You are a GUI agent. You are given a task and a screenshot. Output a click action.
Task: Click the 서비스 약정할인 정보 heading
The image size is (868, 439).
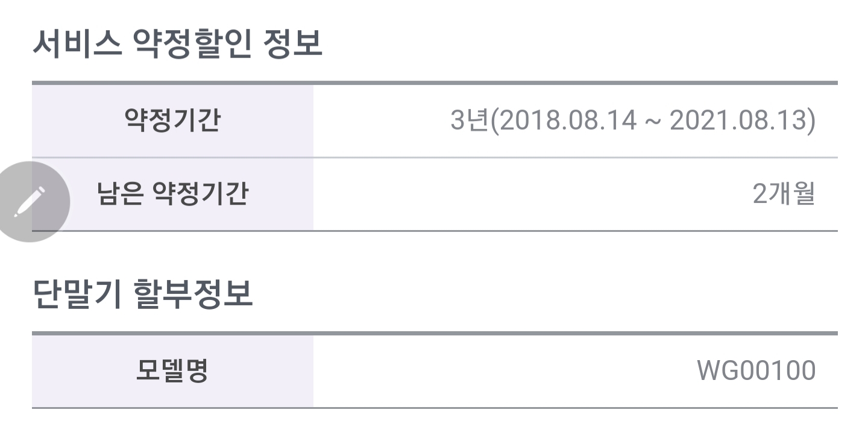pyautogui.click(x=177, y=45)
